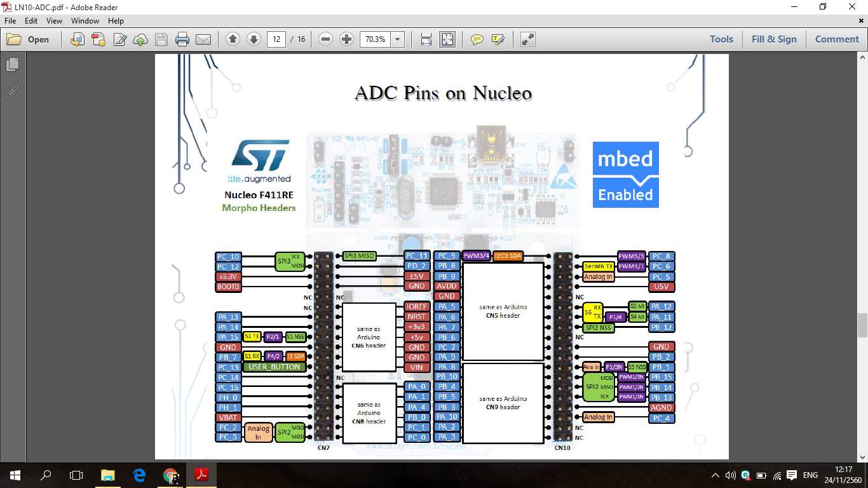The image size is (868, 488).
Task: Open zoom percentage dropdown arrow
Action: [398, 39]
